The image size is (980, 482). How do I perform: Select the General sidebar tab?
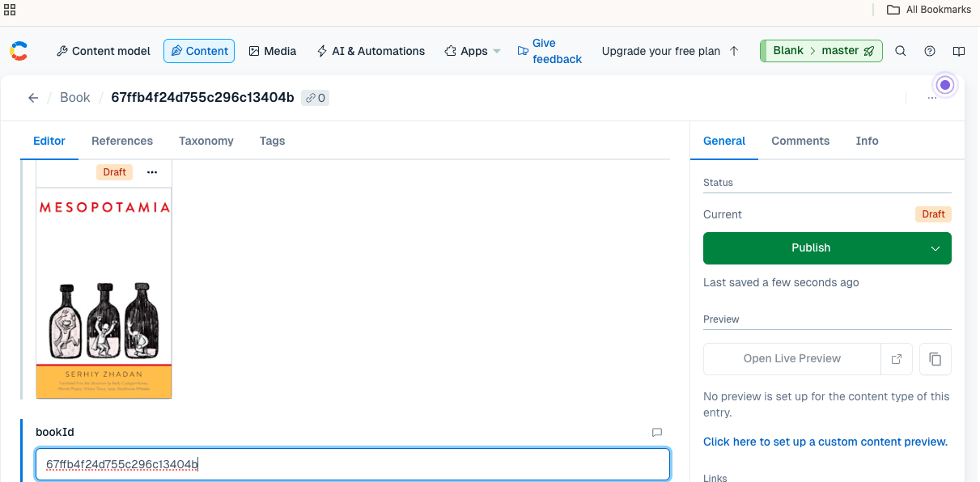tap(724, 141)
